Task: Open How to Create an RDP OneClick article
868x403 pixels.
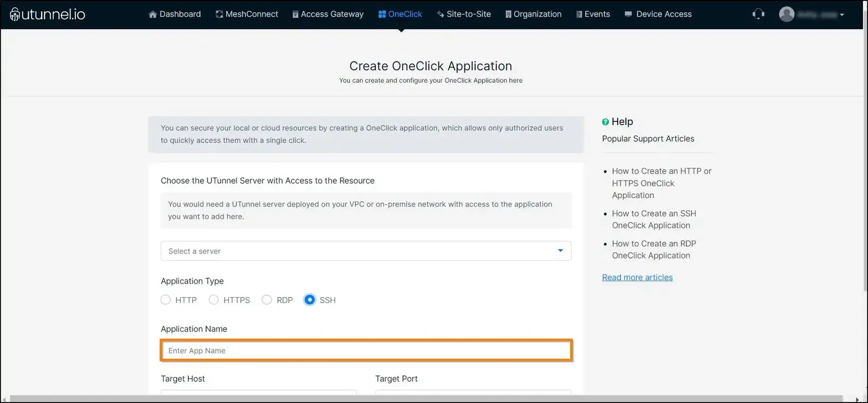Action: click(654, 249)
